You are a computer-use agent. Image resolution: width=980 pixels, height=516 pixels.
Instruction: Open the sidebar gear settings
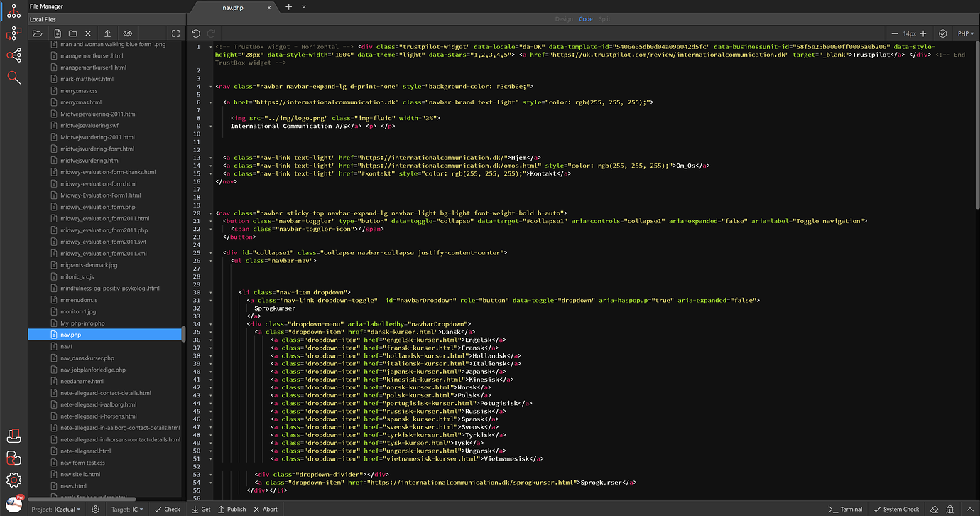tap(13, 480)
